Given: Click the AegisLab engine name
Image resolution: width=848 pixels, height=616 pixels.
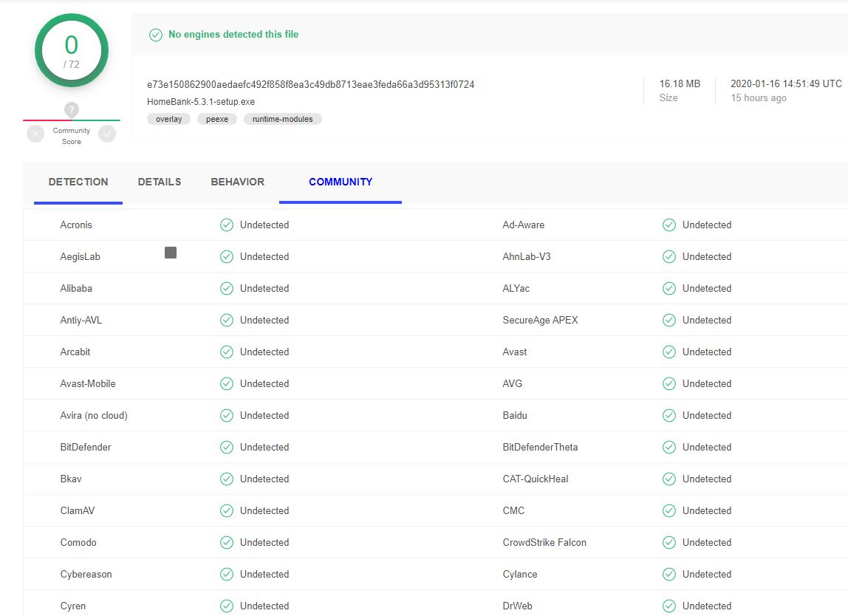Looking at the screenshot, I should 80,257.
